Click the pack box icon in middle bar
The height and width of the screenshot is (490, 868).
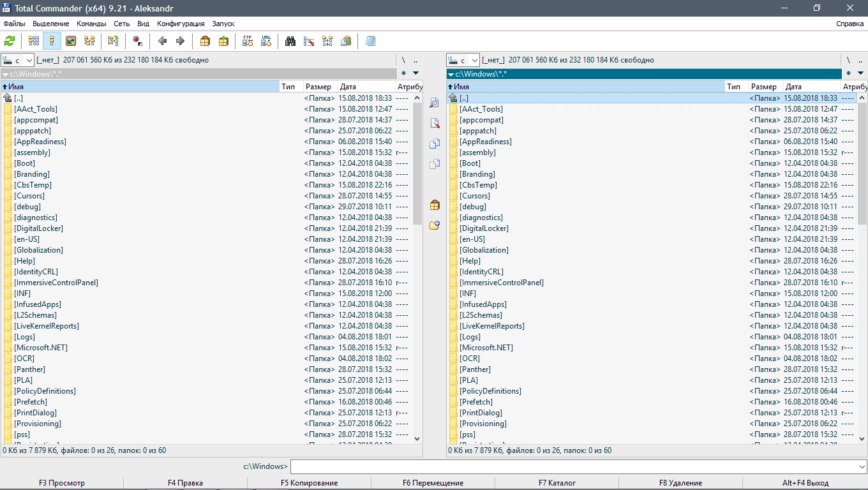pyautogui.click(x=435, y=205)
